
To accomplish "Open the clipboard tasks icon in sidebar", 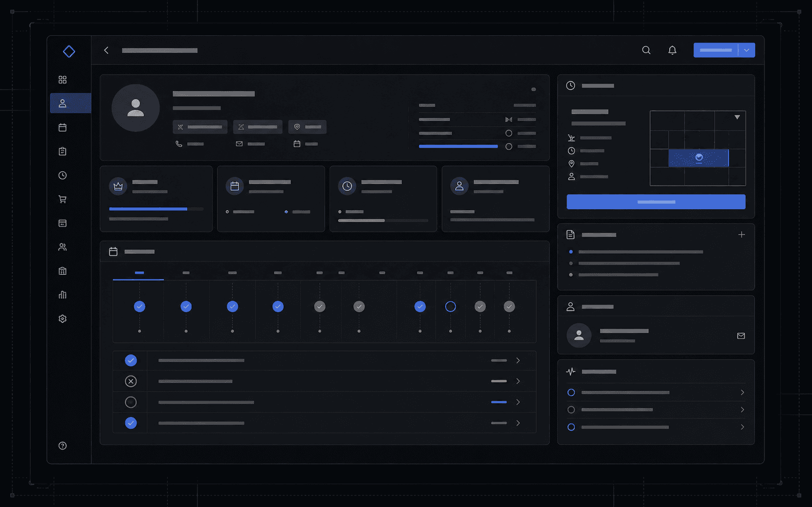I will tap(62, 151).
